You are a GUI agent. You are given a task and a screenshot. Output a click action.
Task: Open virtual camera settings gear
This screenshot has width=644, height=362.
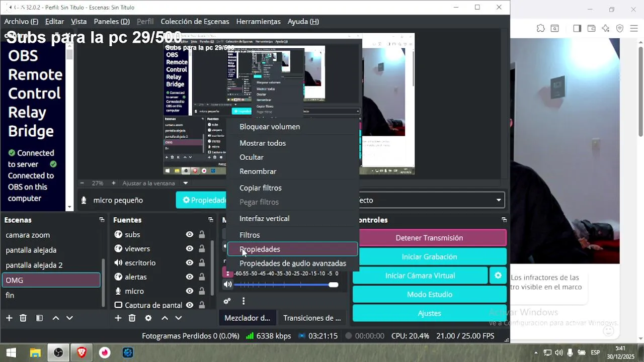point(498,276)
